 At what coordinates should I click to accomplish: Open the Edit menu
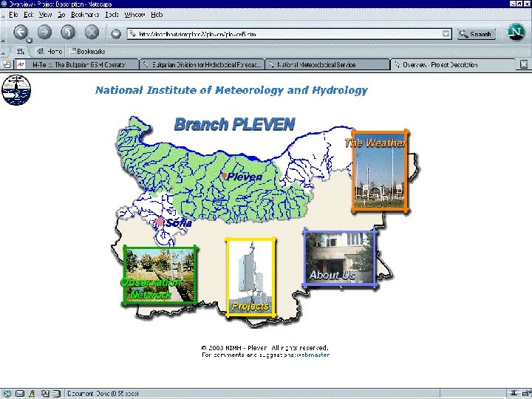(29, 15)
